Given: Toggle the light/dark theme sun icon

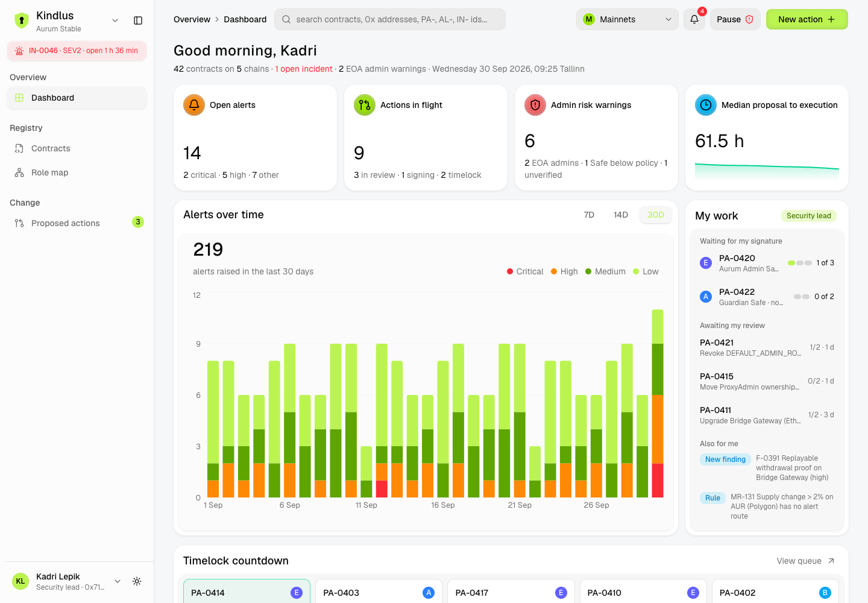Looking at the screenshot, I should click(x=137, y=581).
